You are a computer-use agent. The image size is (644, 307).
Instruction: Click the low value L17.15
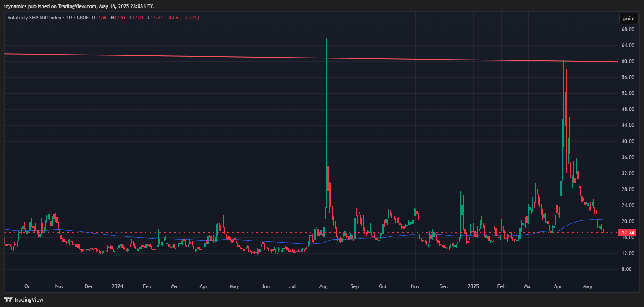point(136,18)
